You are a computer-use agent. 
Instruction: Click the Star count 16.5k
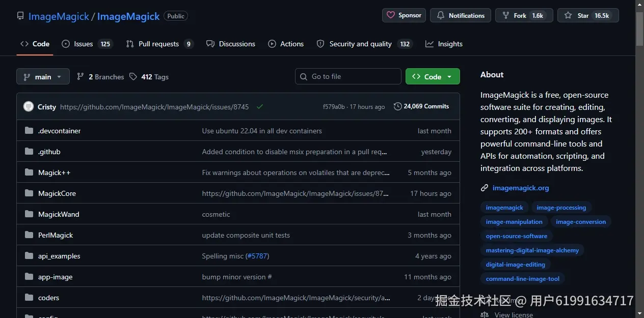[602, 16]
